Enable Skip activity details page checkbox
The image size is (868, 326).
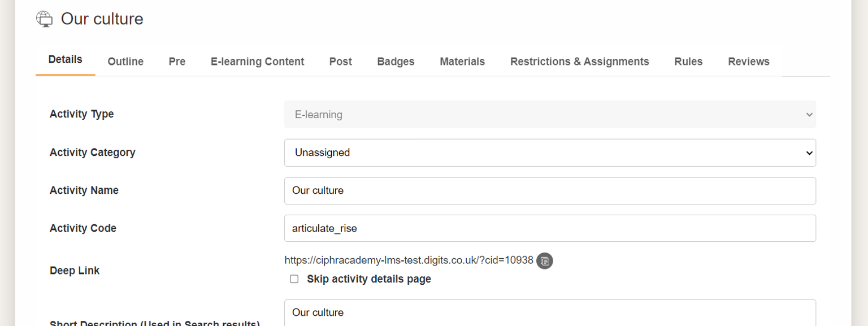coord(294,279)
